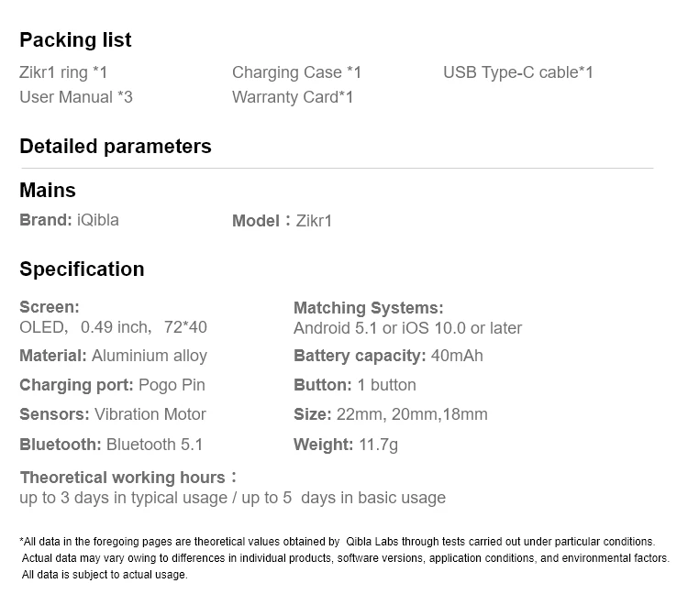The height and width of the screenshot is (616, 688).
Task: Click the Detailed parameters heading
Action: pos(116,147)
